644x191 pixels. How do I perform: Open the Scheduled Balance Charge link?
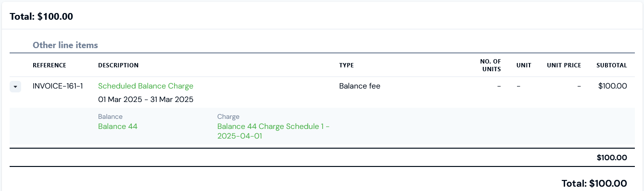[146, 86]
